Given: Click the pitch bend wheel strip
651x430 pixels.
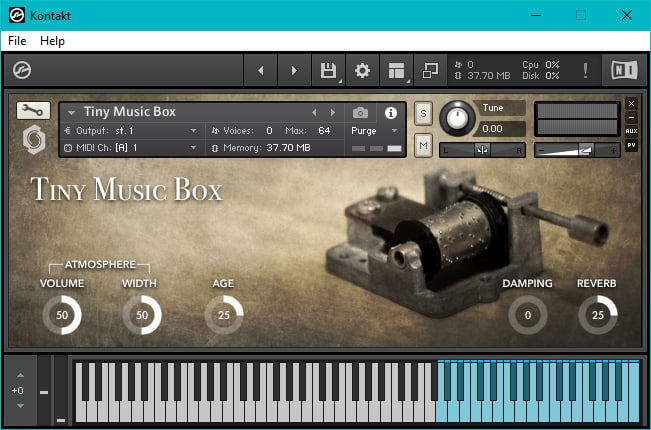Looking at the screenshot, I should pos(44,390).
